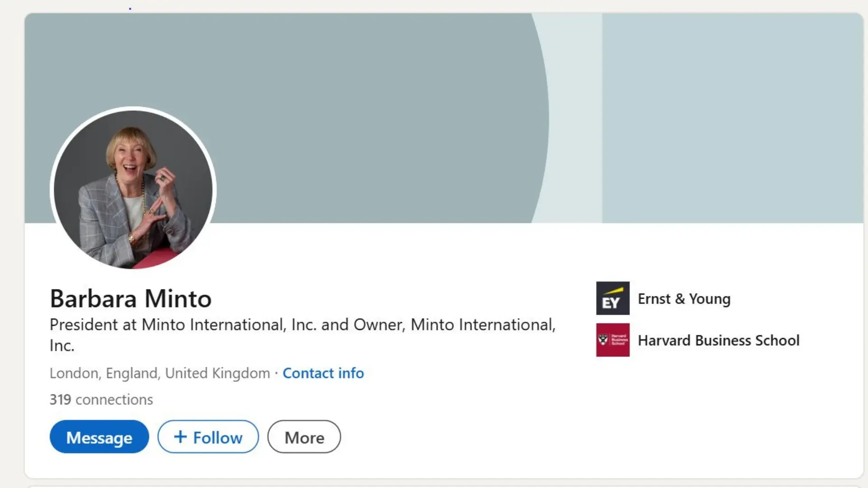Click the London, England, United Kingdom location text

tap(160, 373)
